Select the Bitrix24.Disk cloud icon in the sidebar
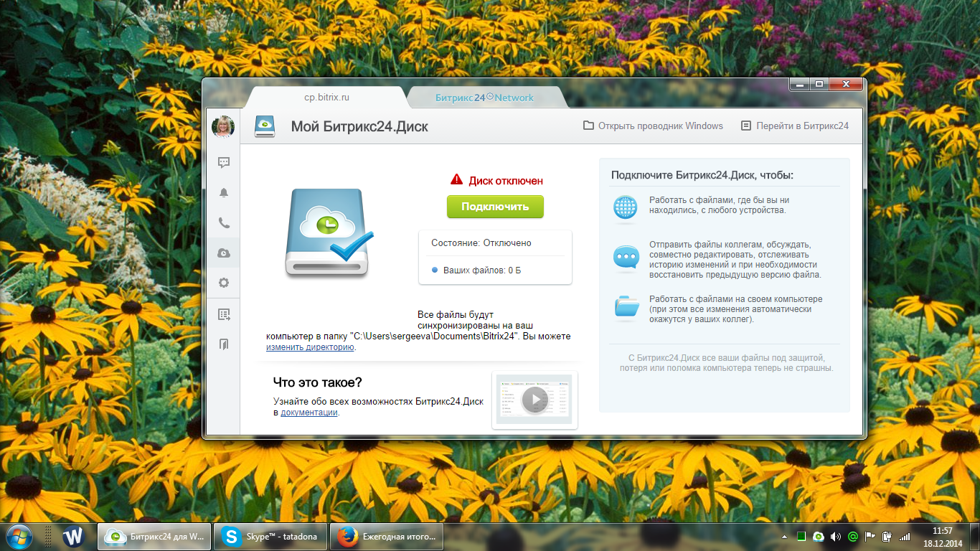 pos(224,253)
